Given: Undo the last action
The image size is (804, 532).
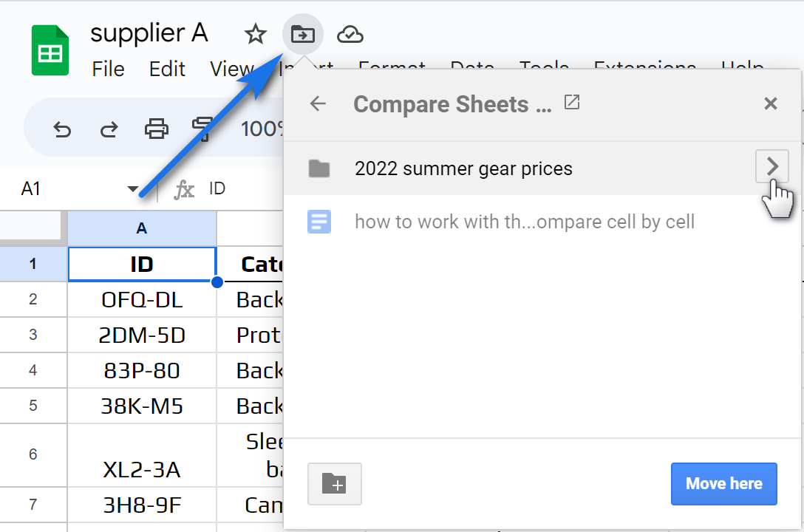Looking at the screenshot, I should click(x=62, y=129).
